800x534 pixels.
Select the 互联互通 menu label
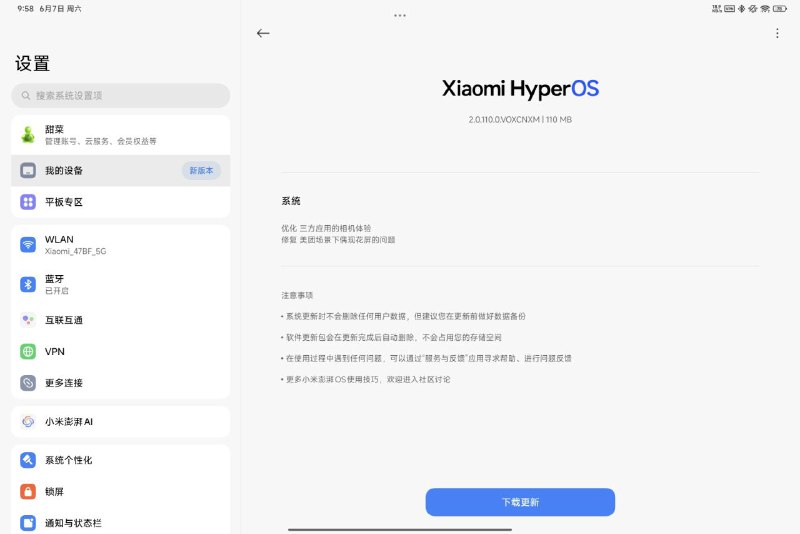(64, 320)
